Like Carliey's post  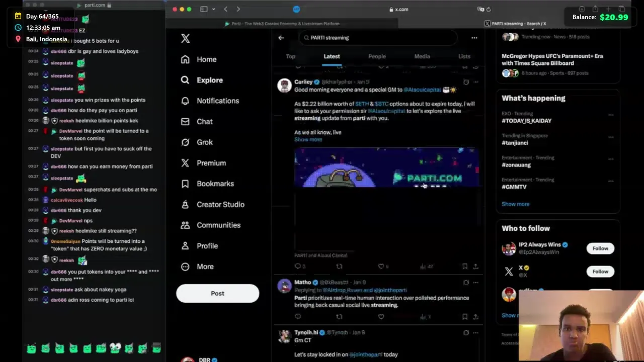click(x=381, y=266)
